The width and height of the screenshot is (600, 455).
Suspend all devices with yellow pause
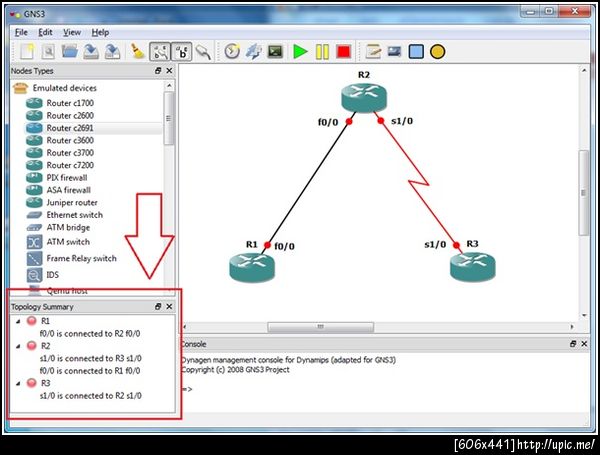coord(322,51)
